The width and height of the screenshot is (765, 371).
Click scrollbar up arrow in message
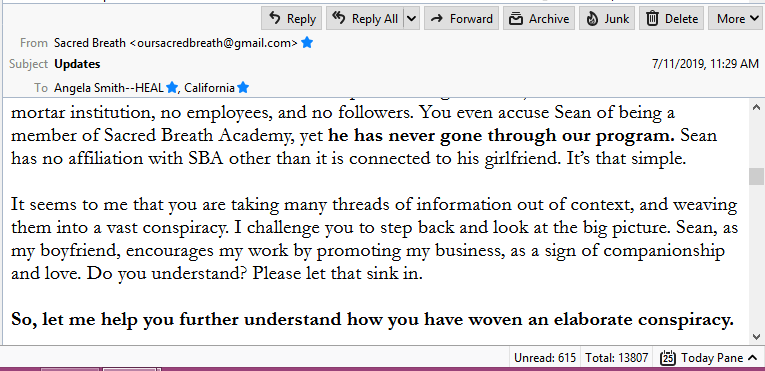coord(756,107)
